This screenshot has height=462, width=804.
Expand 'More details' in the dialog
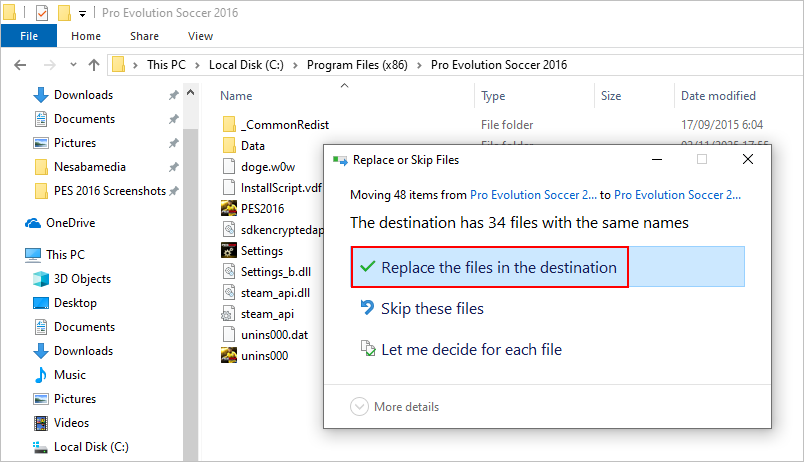(394, 407)
